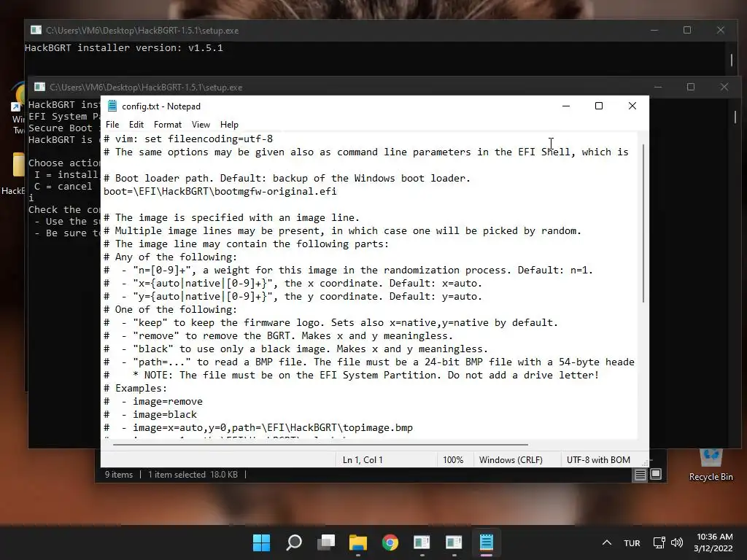
Task: Switch to first setup.exe console taskbar icon
Action: (x=422, y=542)
